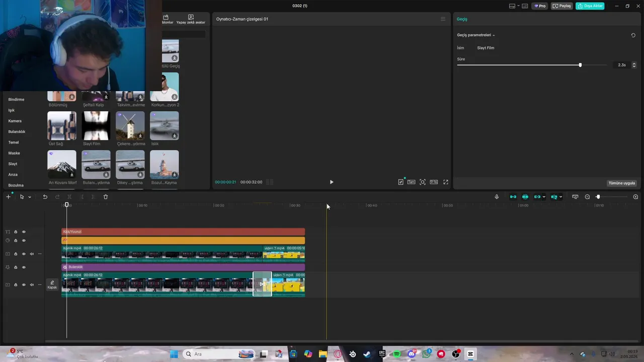Open the linkage options dropdown arrow
Viewport: 644px width, 362px height.
pos(544,197)
